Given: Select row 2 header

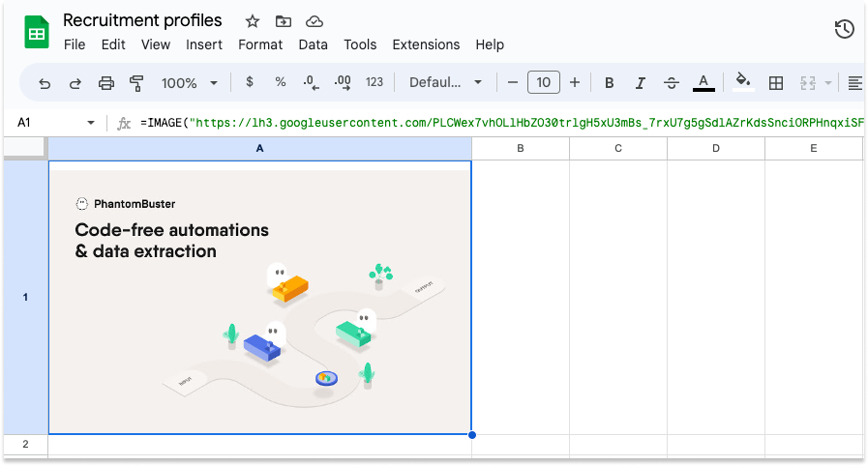Looking at the screenshot, I should 25,445.
